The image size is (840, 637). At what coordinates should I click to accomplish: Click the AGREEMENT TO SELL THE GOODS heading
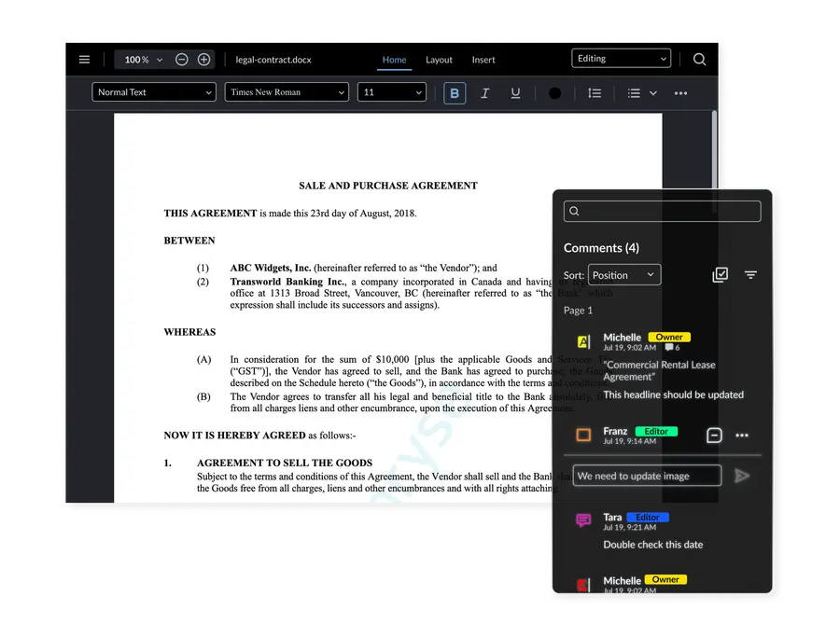pos(285,463)
